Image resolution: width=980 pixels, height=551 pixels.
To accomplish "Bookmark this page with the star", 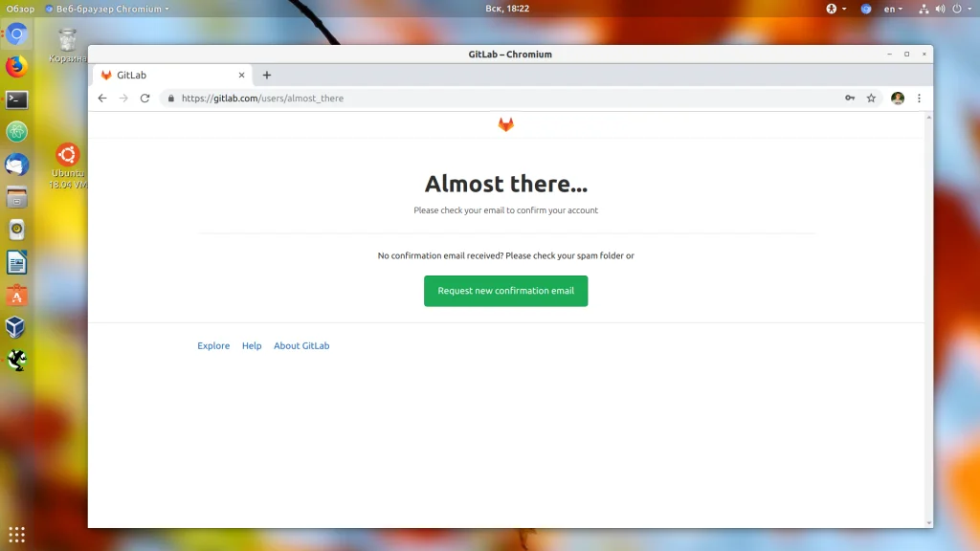I will (871, 99).
